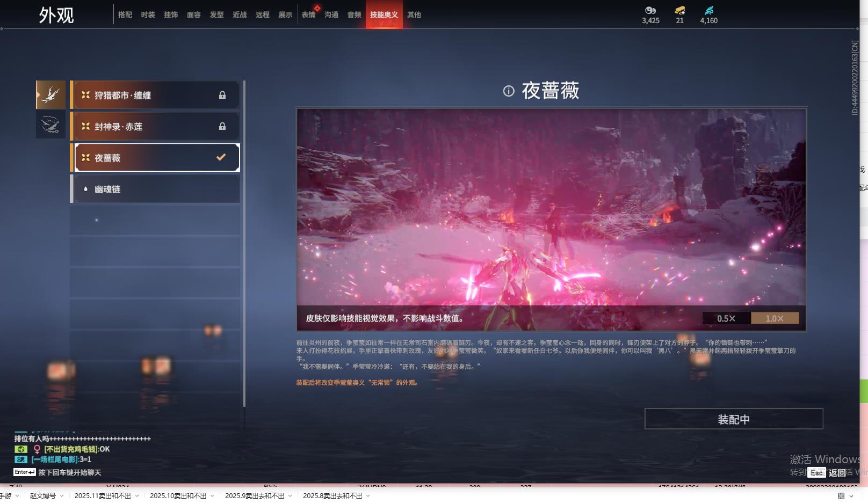This screenshot has width=868, height=504.
Task: Open the 面容 tab
Action: (x=194, y=14)
